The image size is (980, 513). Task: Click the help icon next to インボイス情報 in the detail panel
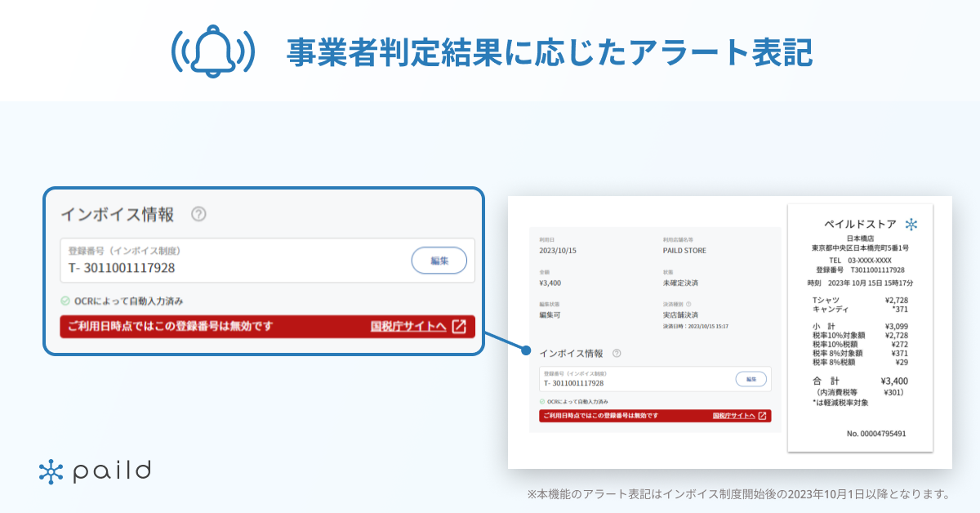click(x=615, y=353)
